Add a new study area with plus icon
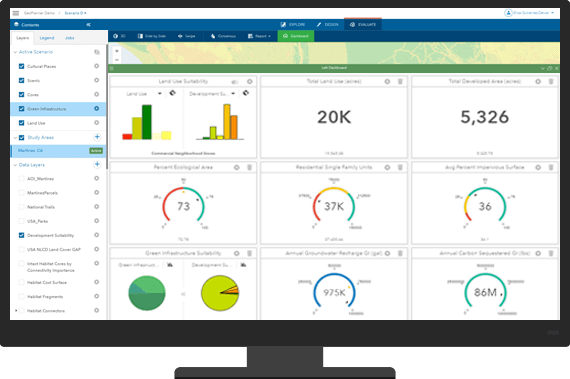The width and height of the screenshot is (570, 379). [97, 137]
